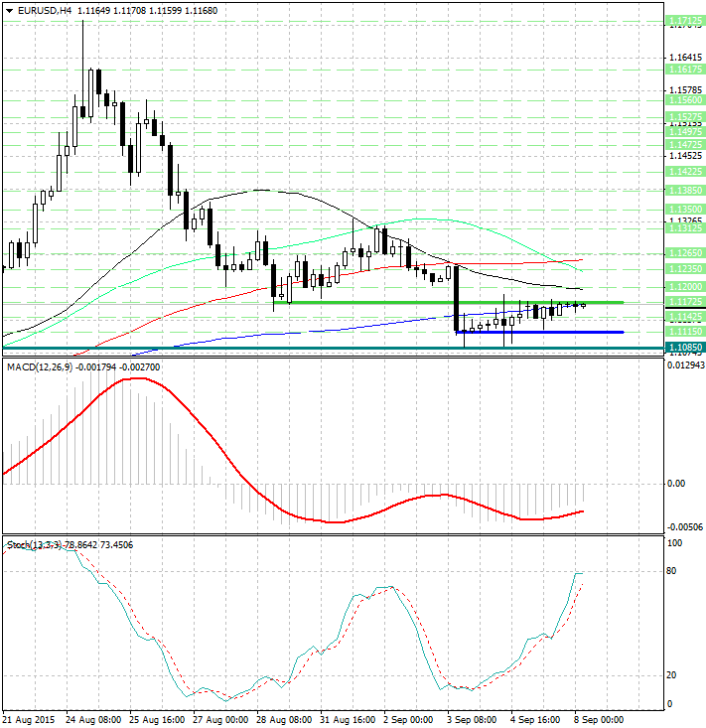
Task: Click the 1.12650 green price level label
Action: point(685,253)
